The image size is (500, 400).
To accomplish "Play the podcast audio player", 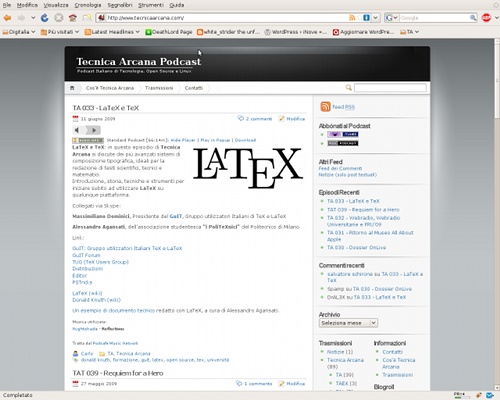I will click(x=94, y=130).
